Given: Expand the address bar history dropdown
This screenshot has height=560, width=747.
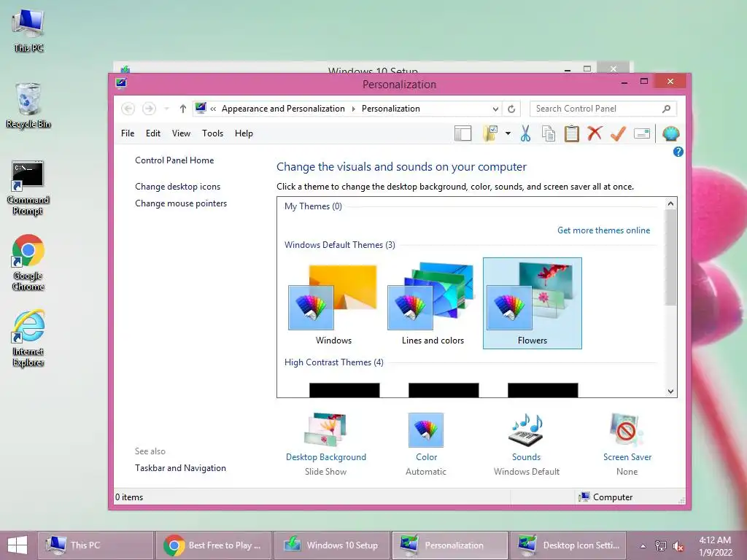Looking at the screenshot, I should tap(495, 109).
